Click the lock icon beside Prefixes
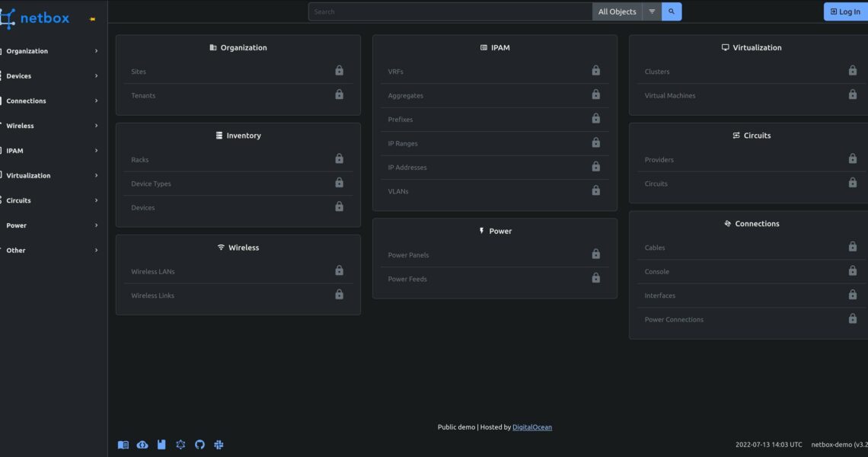The image size is (868, 457). click(x=595, y=119)
